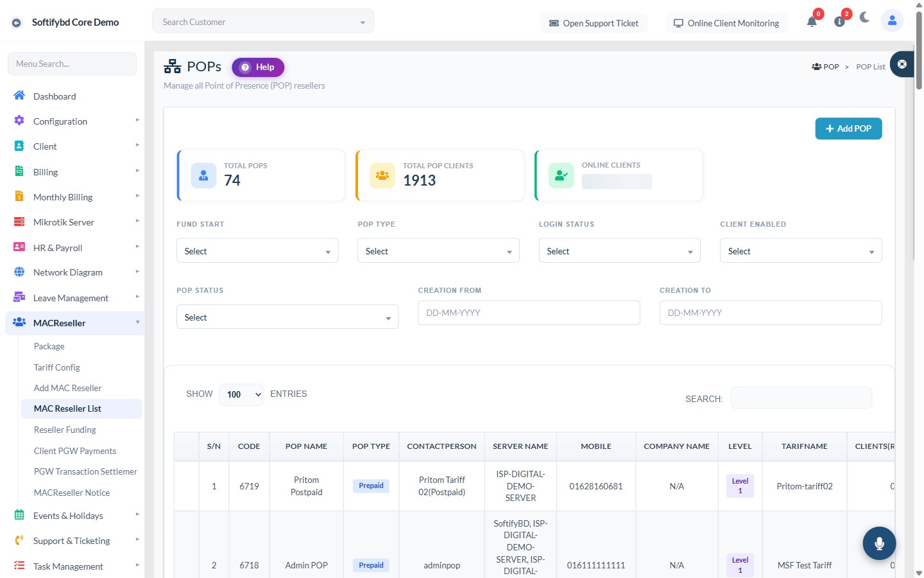Viewport: 924px width, 578px height.
Task: Click the Events & Holidays calendar icon
Action: click(x=19, y=515)
